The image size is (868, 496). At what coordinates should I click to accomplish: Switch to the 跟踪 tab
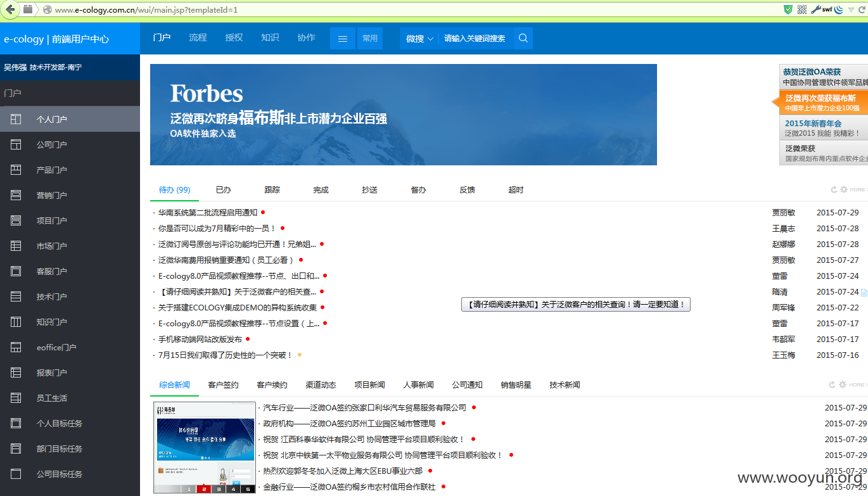click(x=272, y=189)
